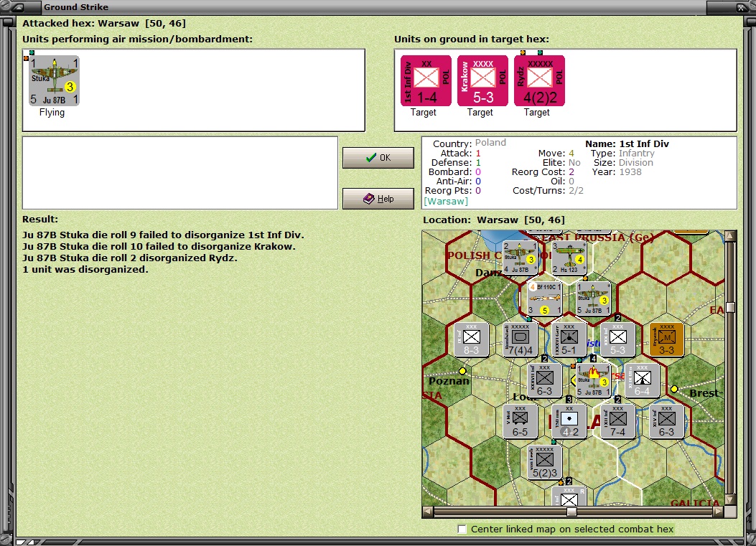
Task: Click the map horizontal scrollbar right arrow
Action: click(719, 512)
